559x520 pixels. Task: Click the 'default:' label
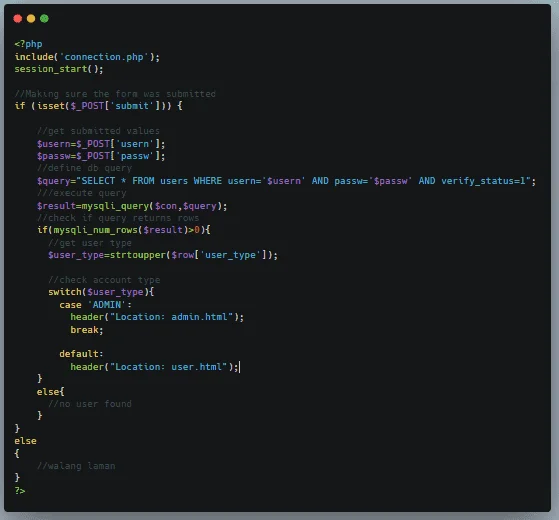81,354
